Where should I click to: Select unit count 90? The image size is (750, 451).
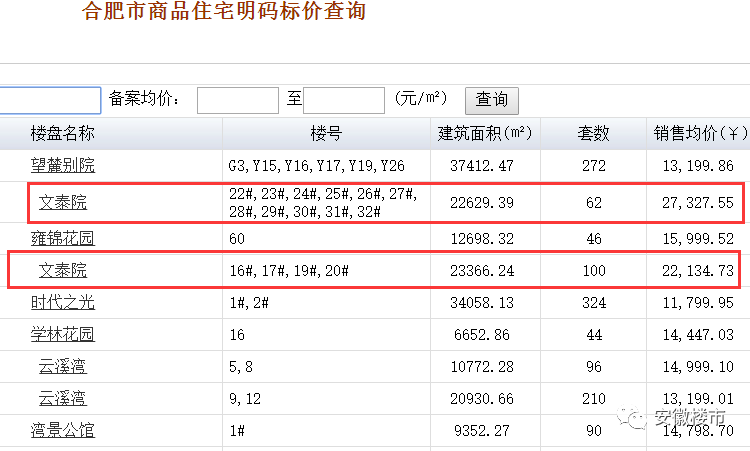tap(594, 431)
